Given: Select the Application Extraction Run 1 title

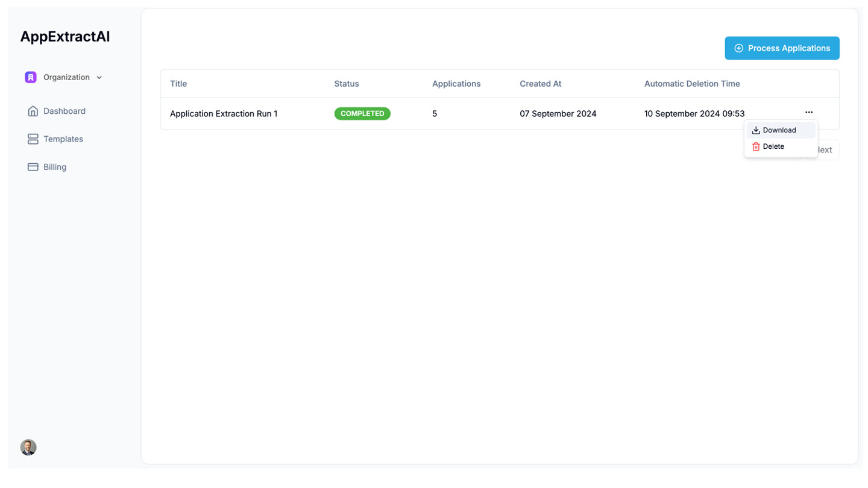Looking at the screenshot, I should click(x=224, y=113).
